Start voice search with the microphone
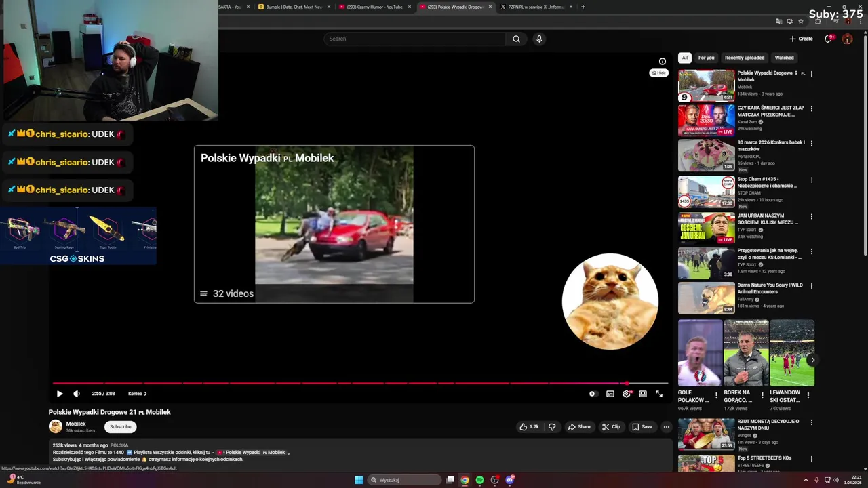Image resolution: width=868 pixels, height=488 pixels. pos(539,39)
